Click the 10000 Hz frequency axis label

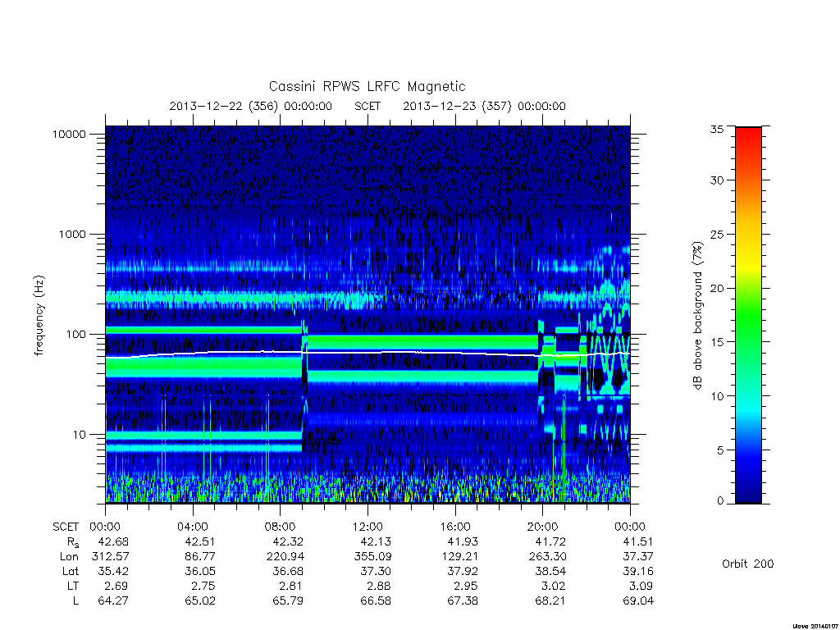click(69, 135)
